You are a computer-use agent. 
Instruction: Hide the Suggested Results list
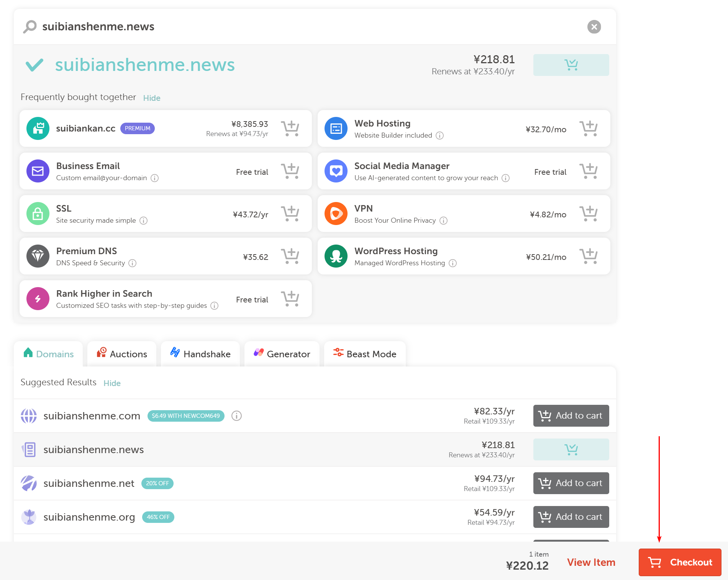112,383
